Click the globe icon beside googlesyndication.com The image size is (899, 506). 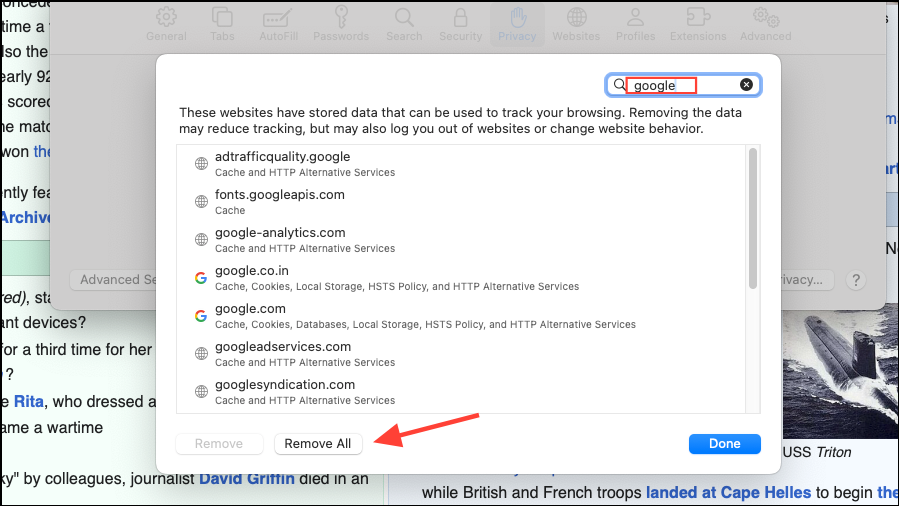pyautogui.click(x=201, y=391)
